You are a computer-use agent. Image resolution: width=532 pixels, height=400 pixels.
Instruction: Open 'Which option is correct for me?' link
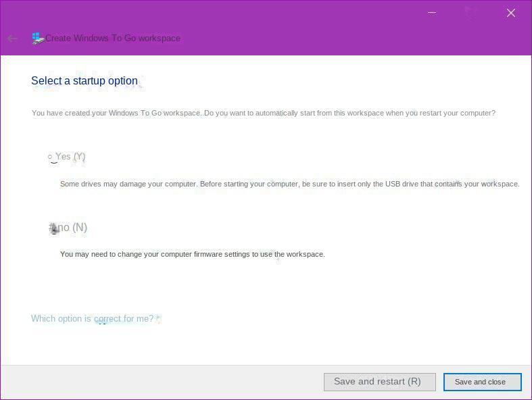pos(93,318)
